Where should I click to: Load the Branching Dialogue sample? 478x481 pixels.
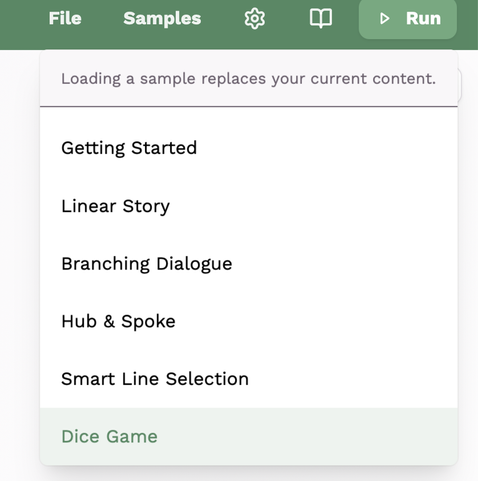click(x=249, y=263)
